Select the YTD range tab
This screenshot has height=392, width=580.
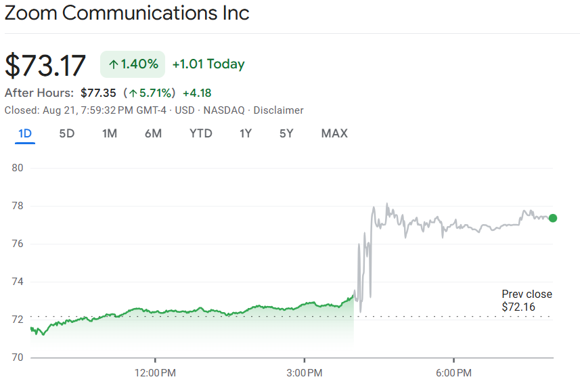tap(200, 133)
